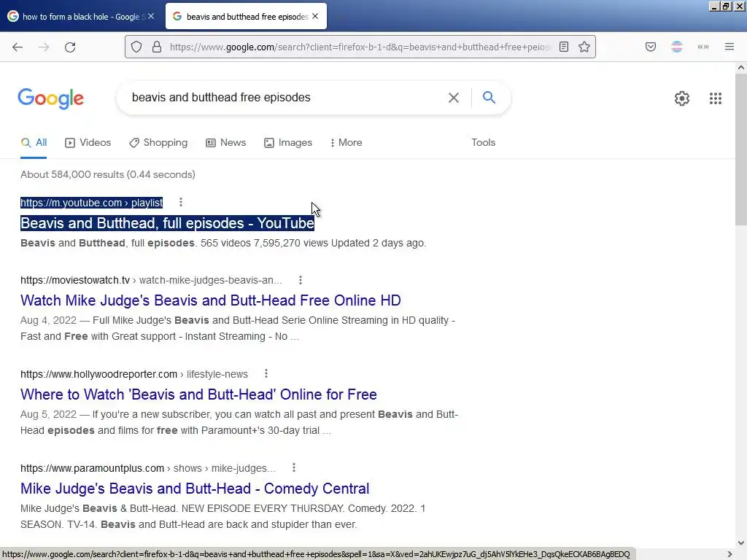Open the Google apps grid
Image resolution: width=747 pixels, height=560 pixels.
(716, 98)
